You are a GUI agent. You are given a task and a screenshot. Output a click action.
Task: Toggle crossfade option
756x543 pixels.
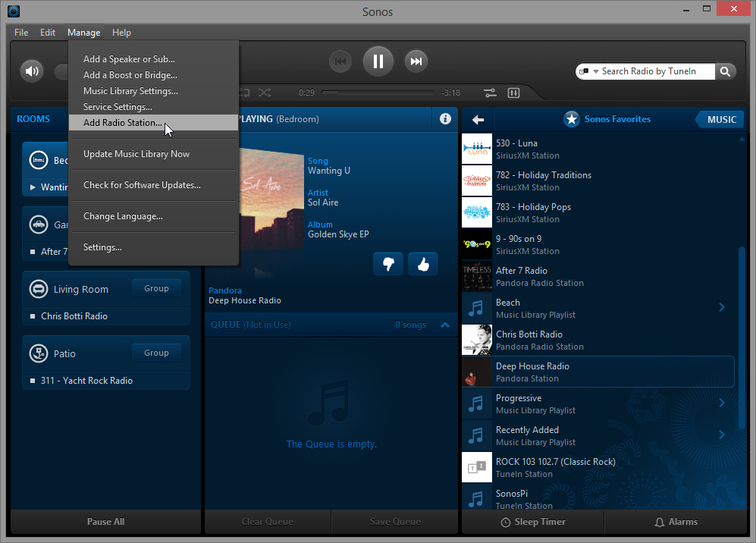490,93
